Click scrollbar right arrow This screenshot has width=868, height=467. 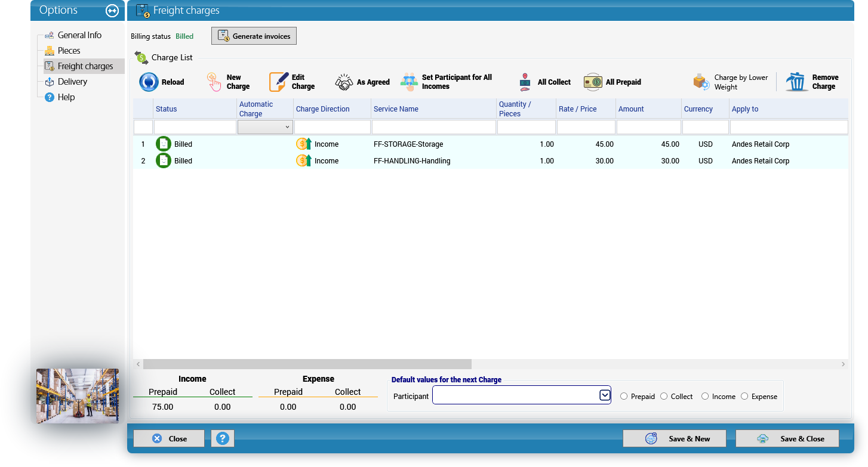point(843,364)
